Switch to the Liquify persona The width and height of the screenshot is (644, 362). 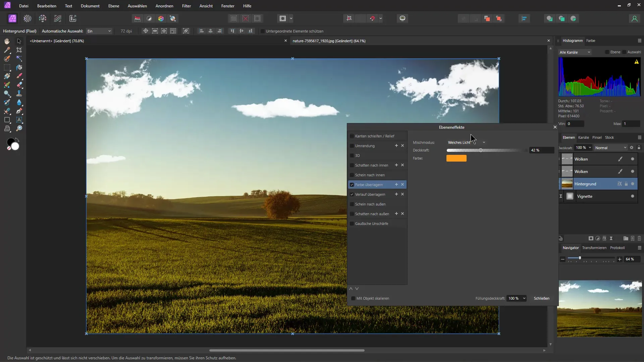(x=28, y=18)
